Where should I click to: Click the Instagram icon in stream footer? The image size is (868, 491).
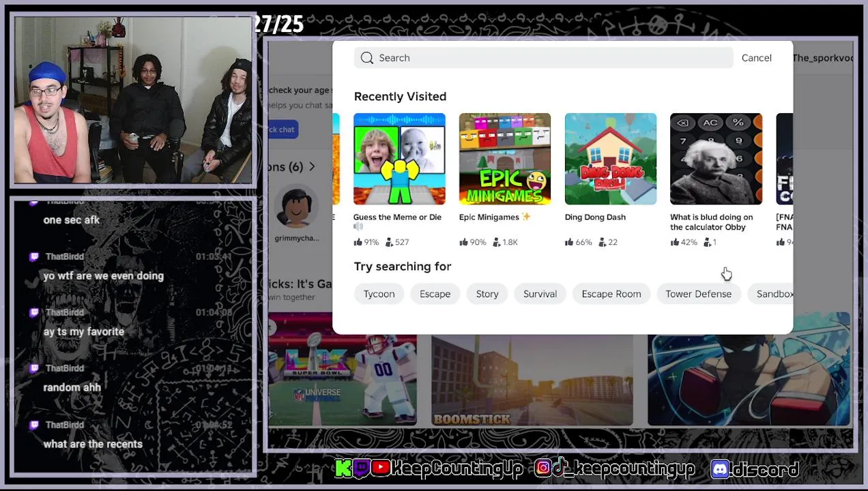tap(543, 468)
